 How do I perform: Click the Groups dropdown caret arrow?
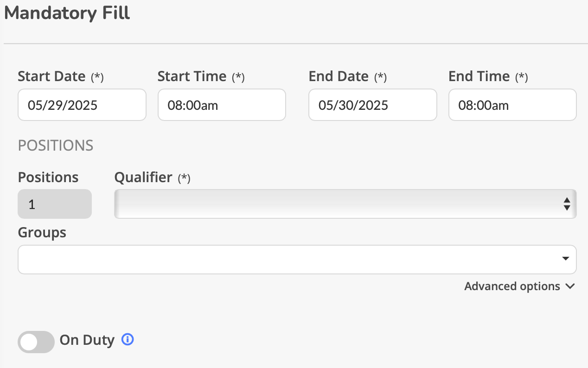coord(566,259)
